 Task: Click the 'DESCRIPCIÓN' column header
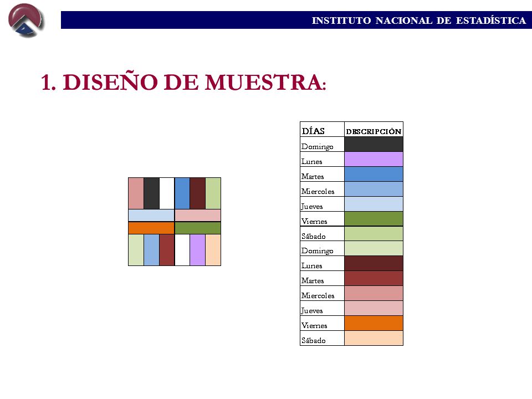pyautogui.click(x=374, y=132)
